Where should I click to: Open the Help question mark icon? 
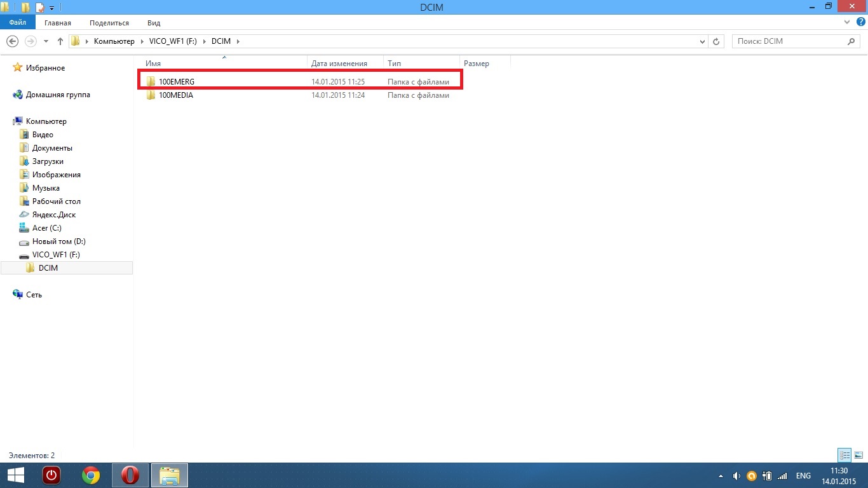[x=861, y=22]
